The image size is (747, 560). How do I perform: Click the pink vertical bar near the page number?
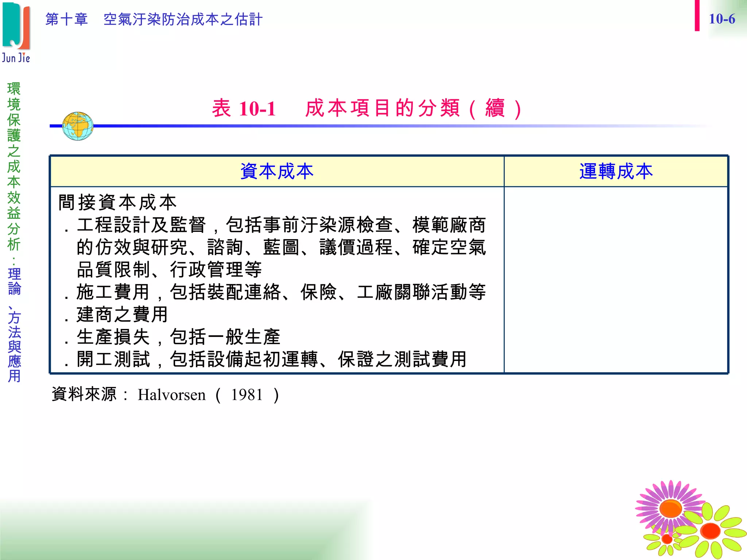click(697, 15)
